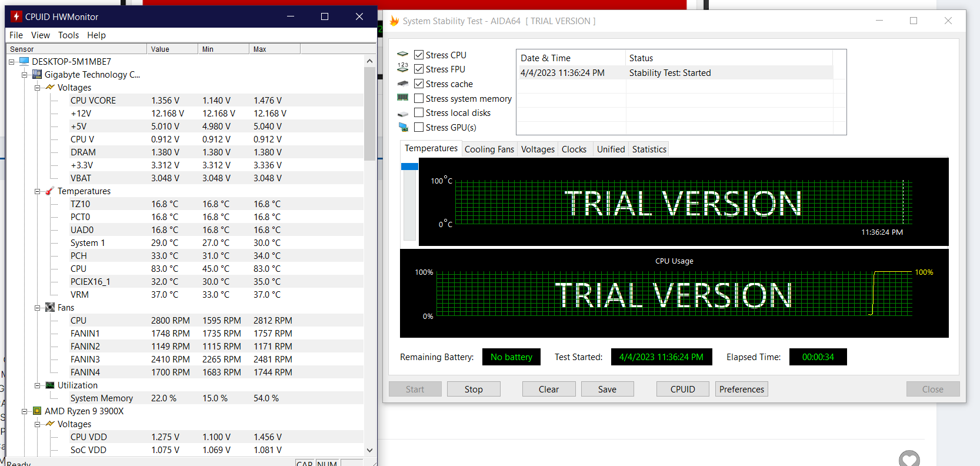
Task: Enable the Stress system memory checkbox
Action: 419,98
